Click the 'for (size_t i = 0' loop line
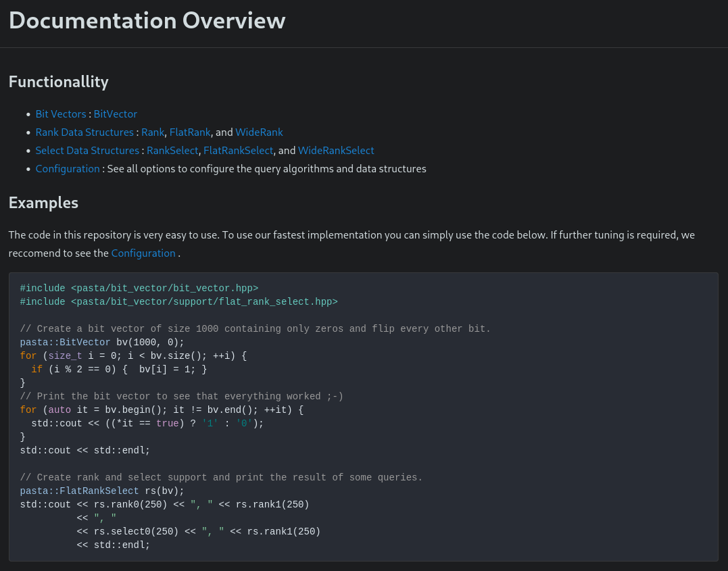The image size is (728, 571). (x=133, y=356)
